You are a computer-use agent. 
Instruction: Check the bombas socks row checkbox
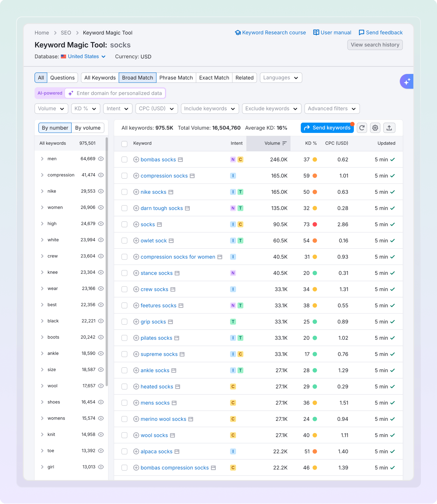point(124,160)
